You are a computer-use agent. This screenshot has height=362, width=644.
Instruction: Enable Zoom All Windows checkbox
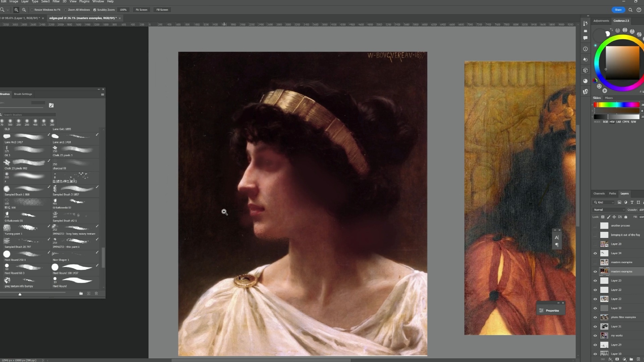tap(66, 10)
